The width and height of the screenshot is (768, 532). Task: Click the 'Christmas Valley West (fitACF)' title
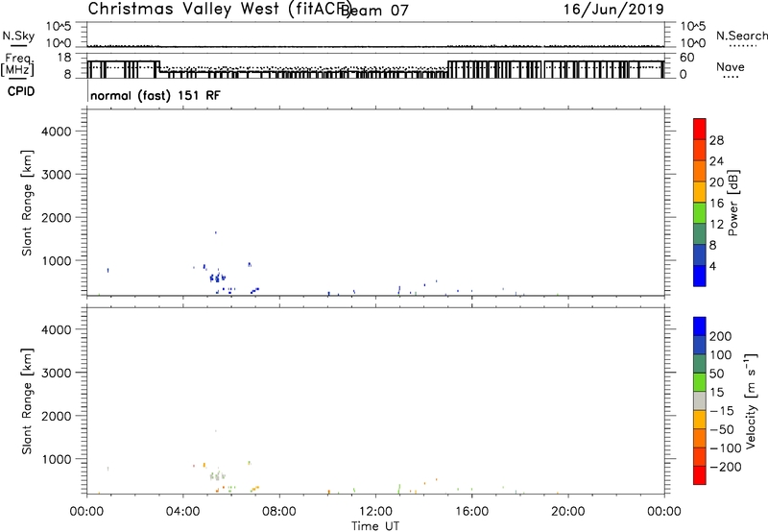pos(219,10)
